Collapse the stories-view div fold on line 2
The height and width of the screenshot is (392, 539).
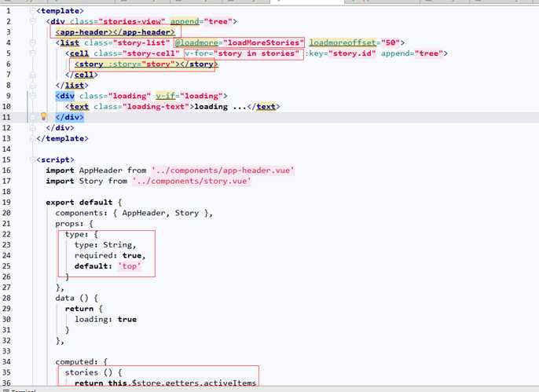[33, 21]
